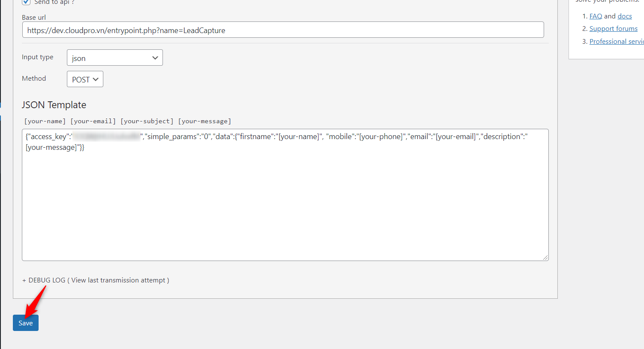
Task: Open the FAQ link
Action: (x=596, y=16)
